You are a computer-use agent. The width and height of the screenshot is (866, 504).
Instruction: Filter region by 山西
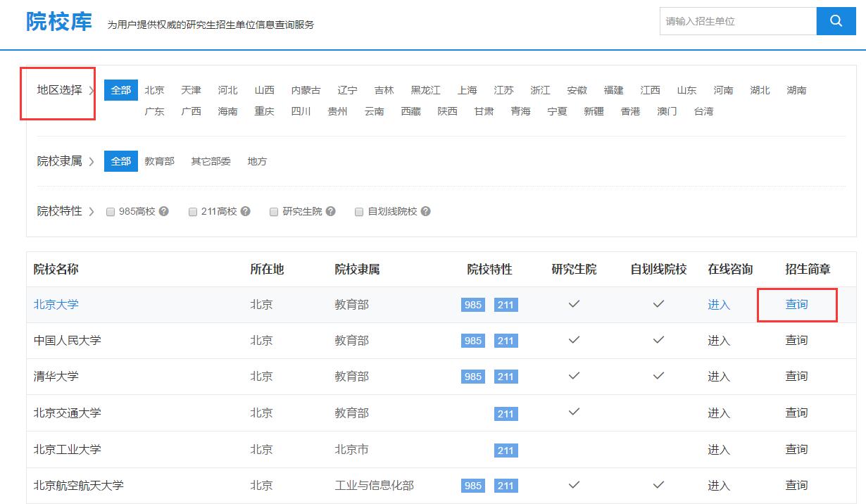tap(265, 90)
